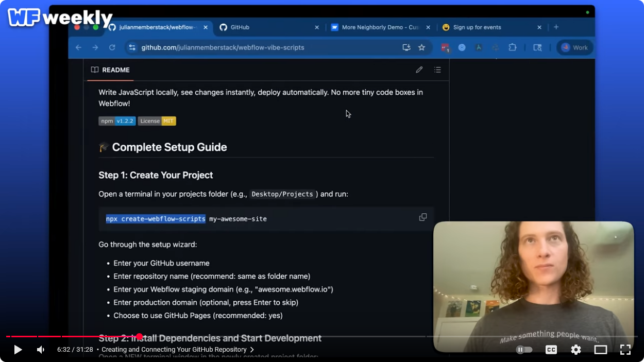Open README outline list icon

437,70
